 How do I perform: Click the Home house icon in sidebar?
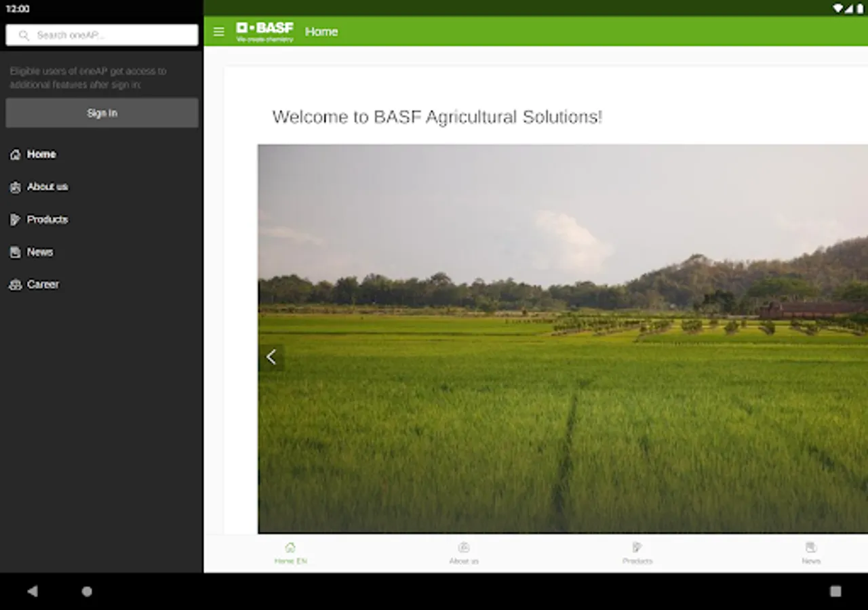click(x=15, y=155)
